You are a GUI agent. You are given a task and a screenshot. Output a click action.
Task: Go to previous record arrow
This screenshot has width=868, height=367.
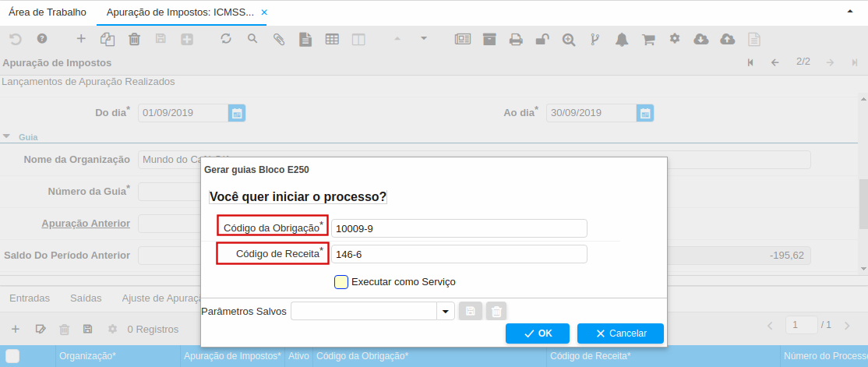coord(775,62)
